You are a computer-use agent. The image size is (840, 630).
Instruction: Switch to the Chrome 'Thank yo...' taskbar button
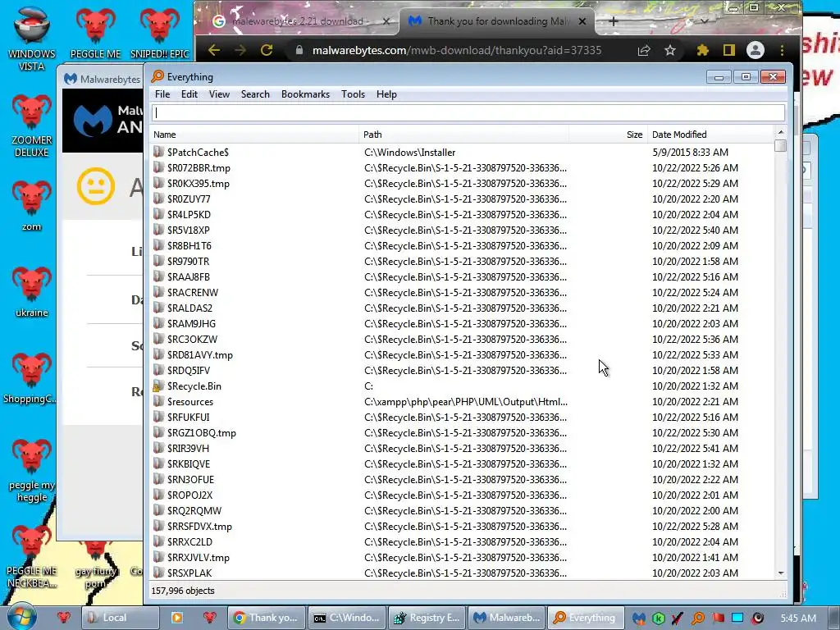267,618
